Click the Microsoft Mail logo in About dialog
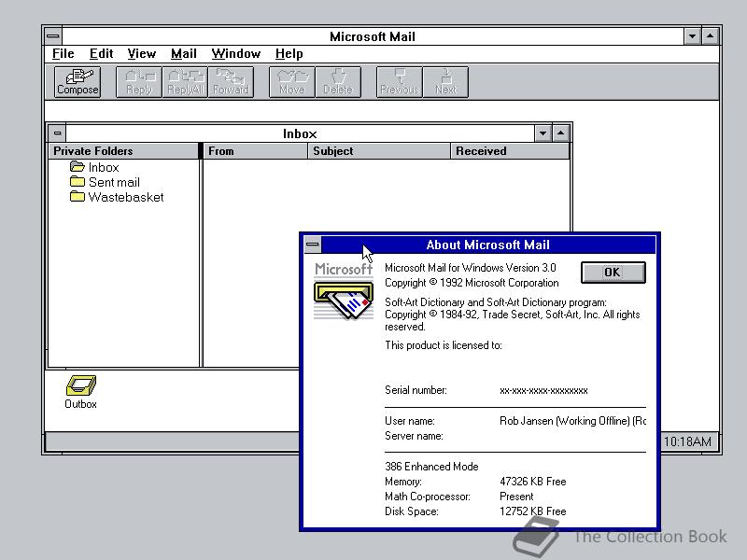747x560 pixels. click(344, 291)
